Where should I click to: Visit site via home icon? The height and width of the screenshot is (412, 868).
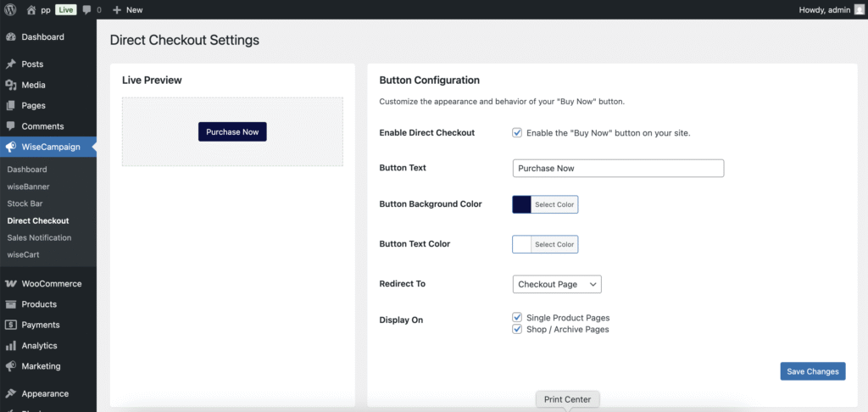pyautogui.click(x=31, y=9)
